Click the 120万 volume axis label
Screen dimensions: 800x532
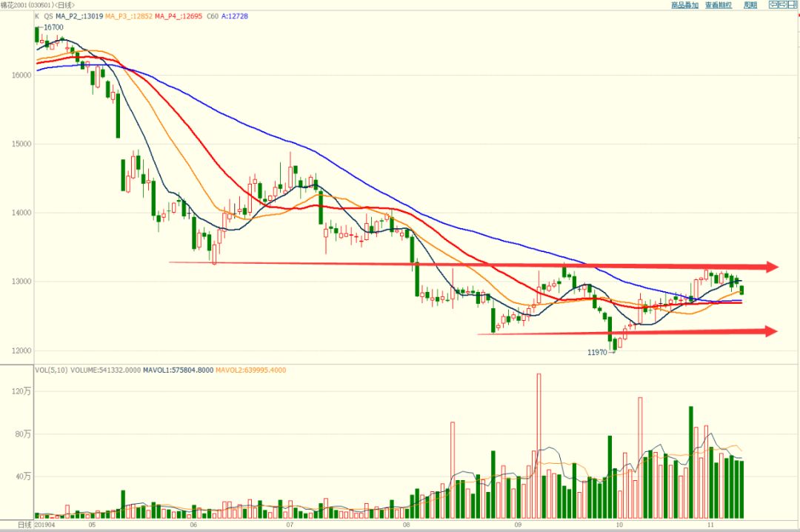[21, 391]
